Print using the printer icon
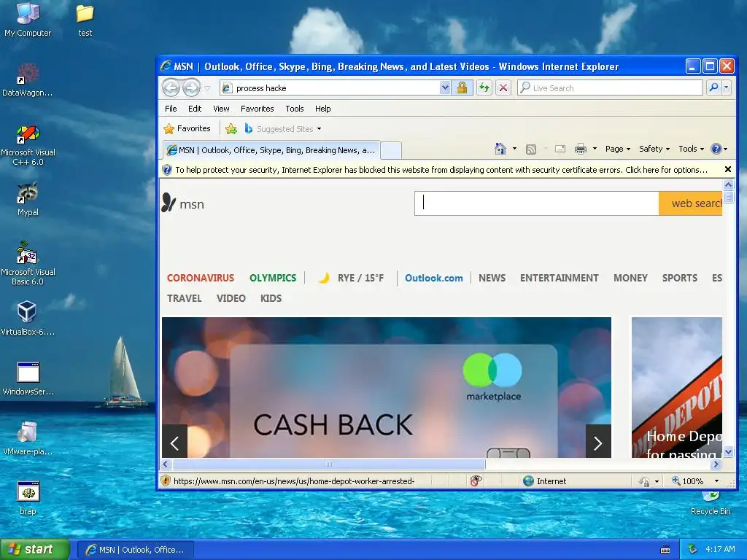747x560 pixels. click(580, 149)
